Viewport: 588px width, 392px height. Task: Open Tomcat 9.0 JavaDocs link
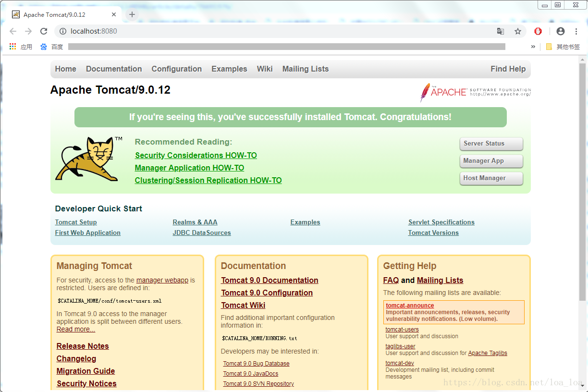250,374
